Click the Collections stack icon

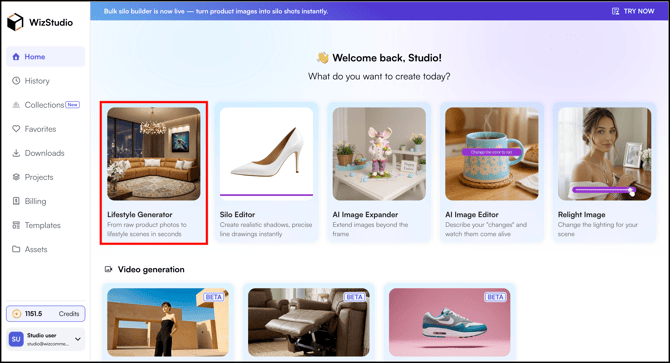[x=16, y=105]
